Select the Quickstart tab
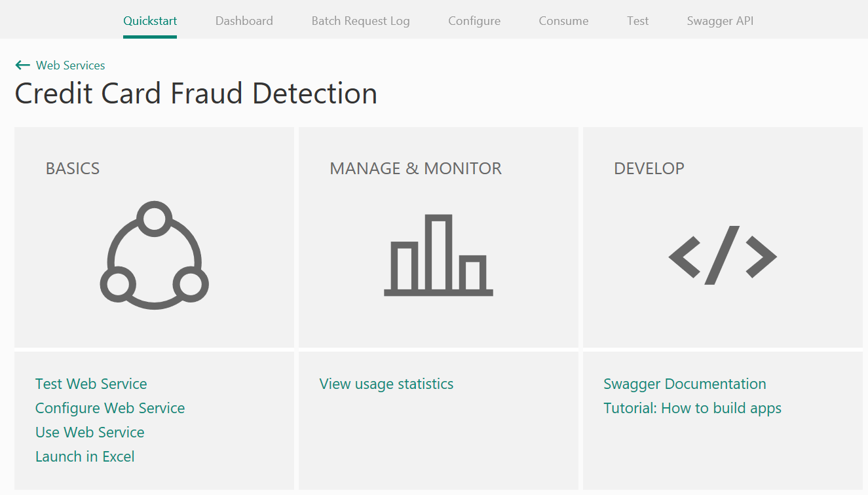 pyautogui.click(x=149, y=20)
